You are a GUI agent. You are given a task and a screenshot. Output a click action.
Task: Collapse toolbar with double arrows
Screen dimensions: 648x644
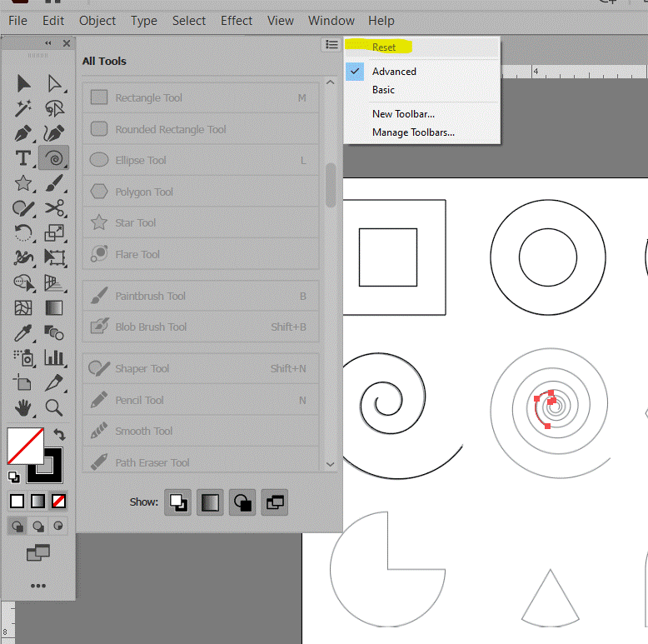pyautogui.click(x=48, y=43)
